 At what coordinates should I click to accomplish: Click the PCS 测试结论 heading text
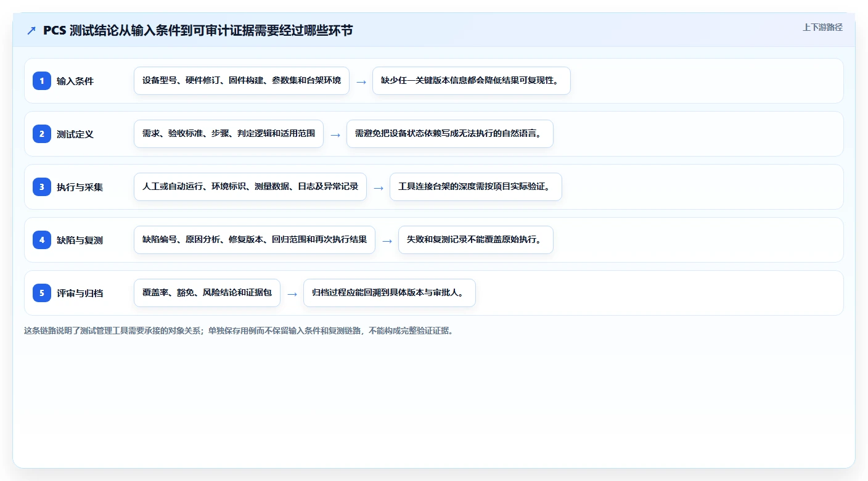198,30
